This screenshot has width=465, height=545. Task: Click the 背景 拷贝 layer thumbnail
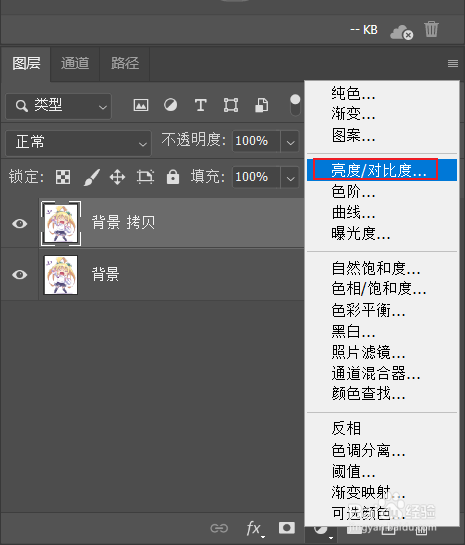61,223
